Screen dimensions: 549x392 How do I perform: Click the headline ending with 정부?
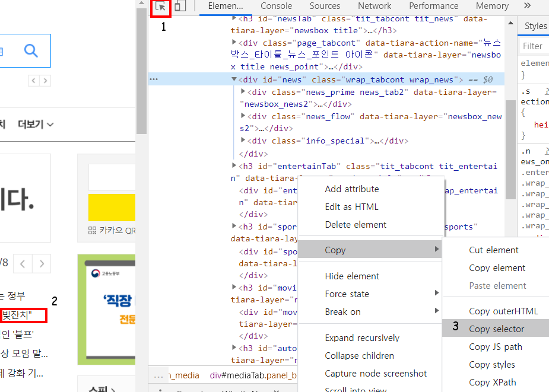pyautogui.click(x=12, y=296)
